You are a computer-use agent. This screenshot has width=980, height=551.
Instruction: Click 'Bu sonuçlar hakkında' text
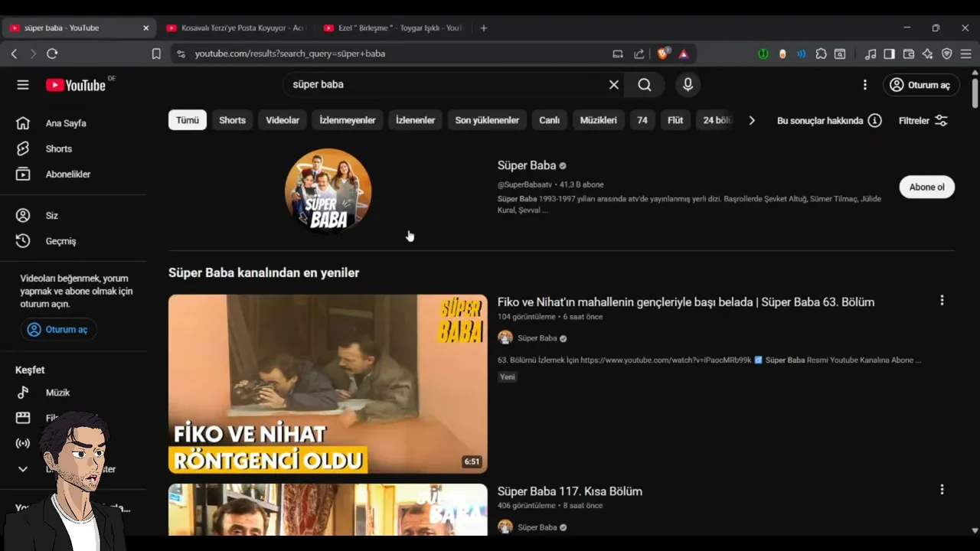(820, 120)
